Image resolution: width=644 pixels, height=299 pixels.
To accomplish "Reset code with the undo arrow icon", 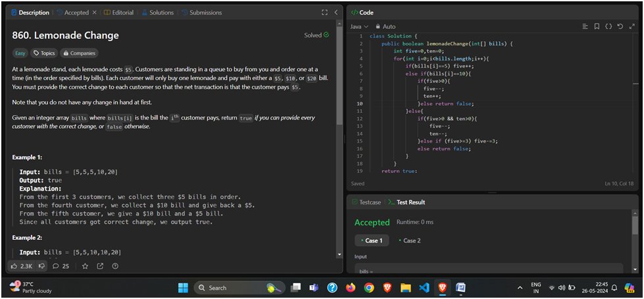I will 620,27.
